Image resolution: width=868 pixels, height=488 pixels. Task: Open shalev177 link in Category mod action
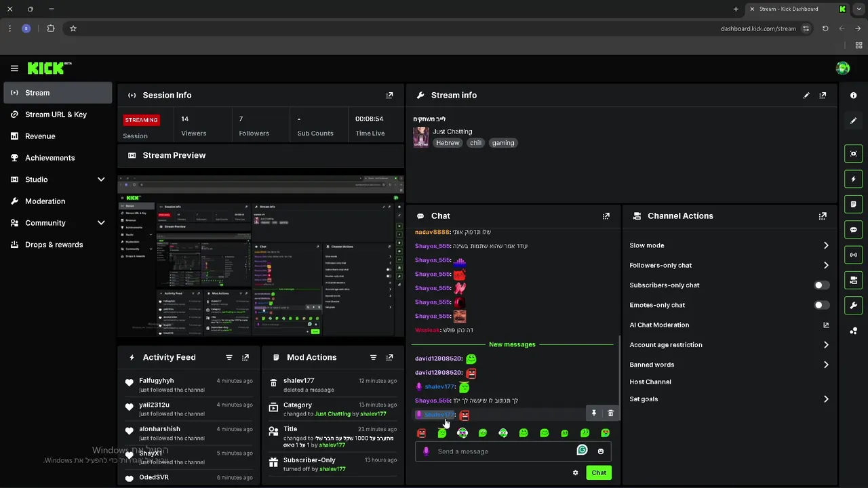tap(374, 414)
